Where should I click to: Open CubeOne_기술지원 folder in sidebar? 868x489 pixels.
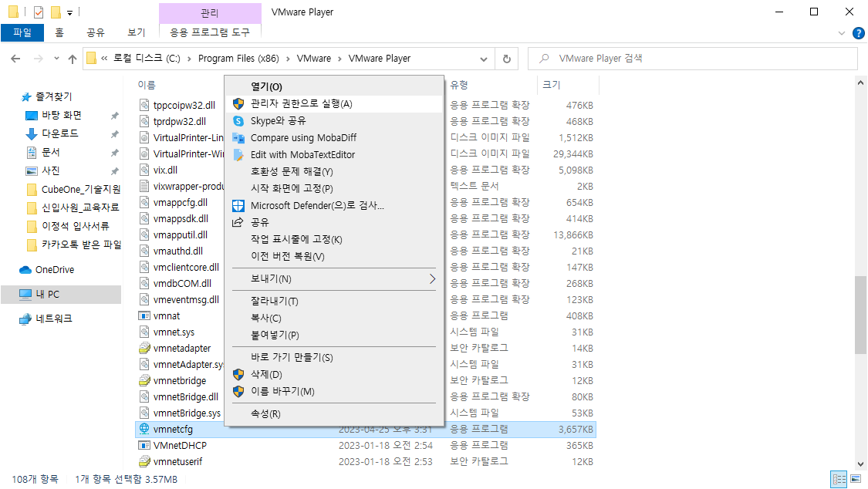81,189
